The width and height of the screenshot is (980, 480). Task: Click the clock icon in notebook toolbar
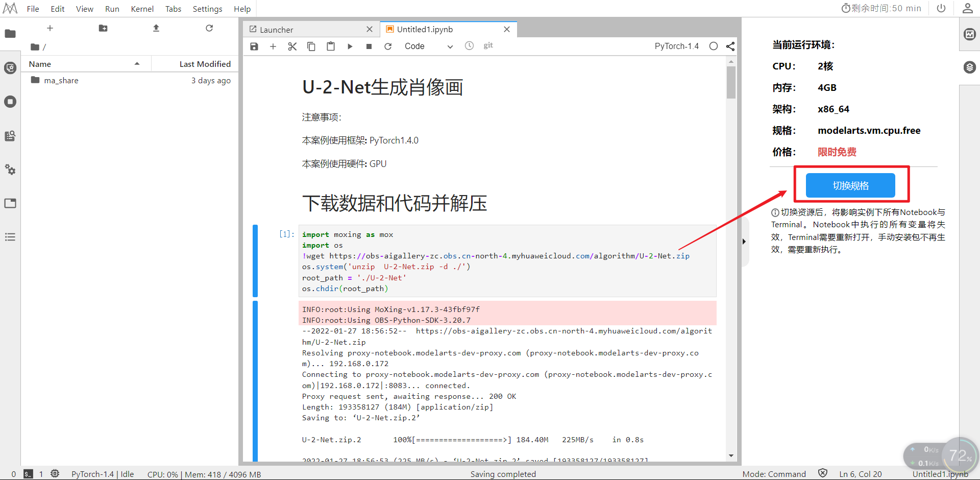(470, 46)
